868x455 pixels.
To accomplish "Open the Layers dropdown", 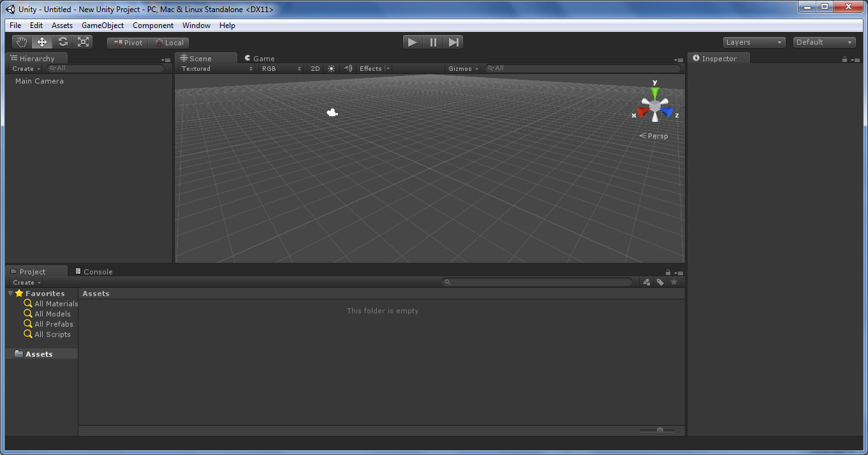I will (753, 41).
